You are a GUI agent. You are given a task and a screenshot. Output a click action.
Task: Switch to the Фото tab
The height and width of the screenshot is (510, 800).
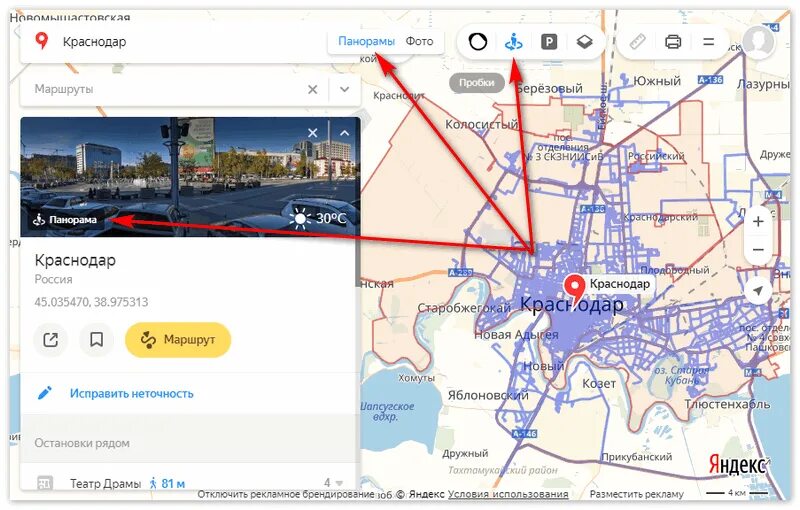[419, 41]
